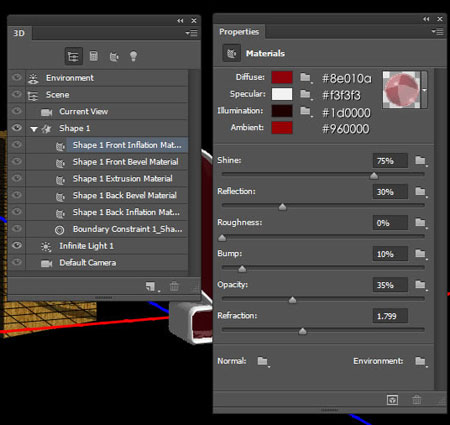450x425 pixels.
Task: Click the Reflection 30% value field
Action: pos(390,192)
